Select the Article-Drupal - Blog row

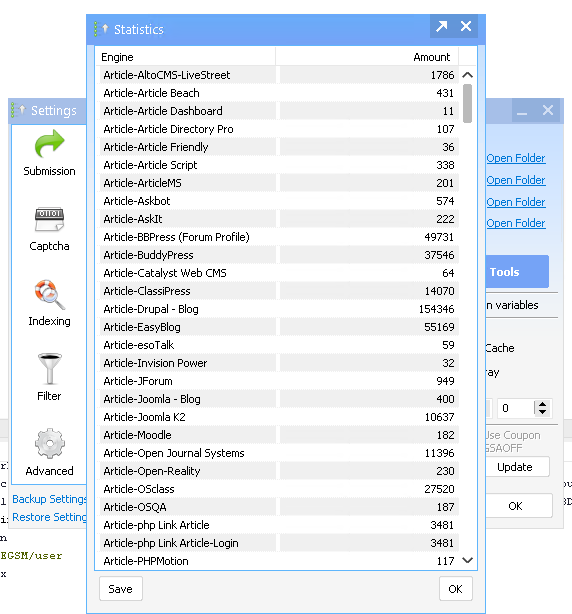pyautogui.click(x=279, y=309)
